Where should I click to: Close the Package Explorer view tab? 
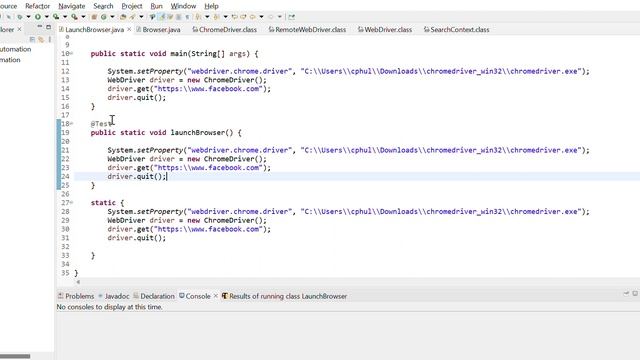click(x=19, y=29)
